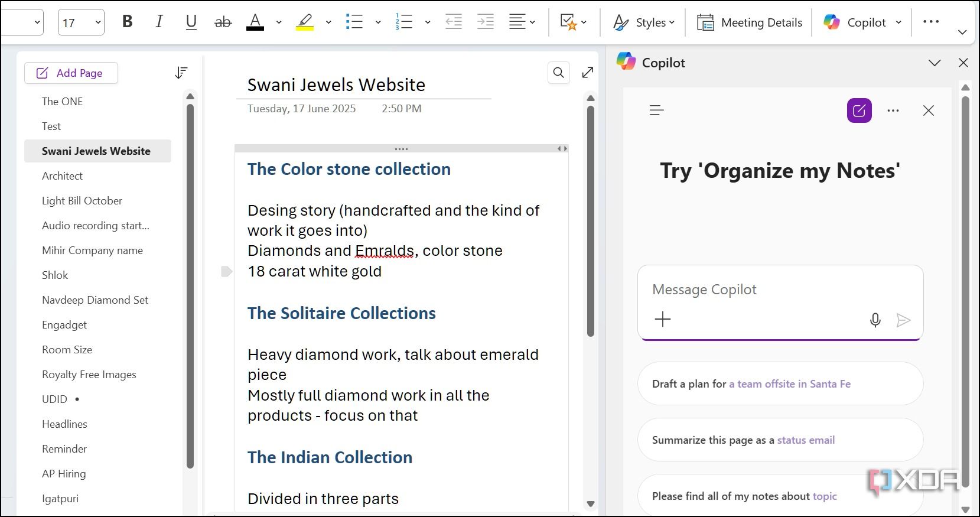
Task: Apply yellow highlight color
Action: (x=304, y=22)
